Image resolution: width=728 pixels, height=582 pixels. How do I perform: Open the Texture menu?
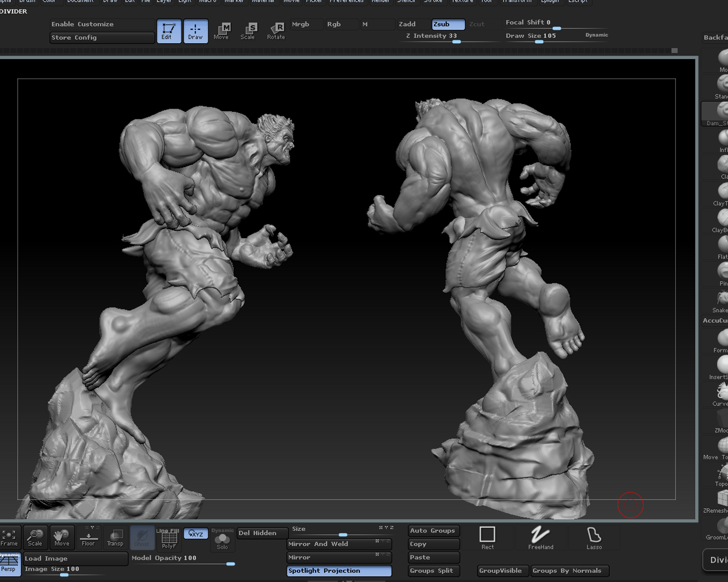[462, 2]
